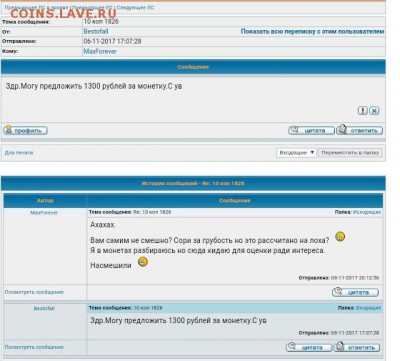Viewport: 400px width, 361px height.
Task: Show all correspondence with this user
Action: (x=312, y=31)
